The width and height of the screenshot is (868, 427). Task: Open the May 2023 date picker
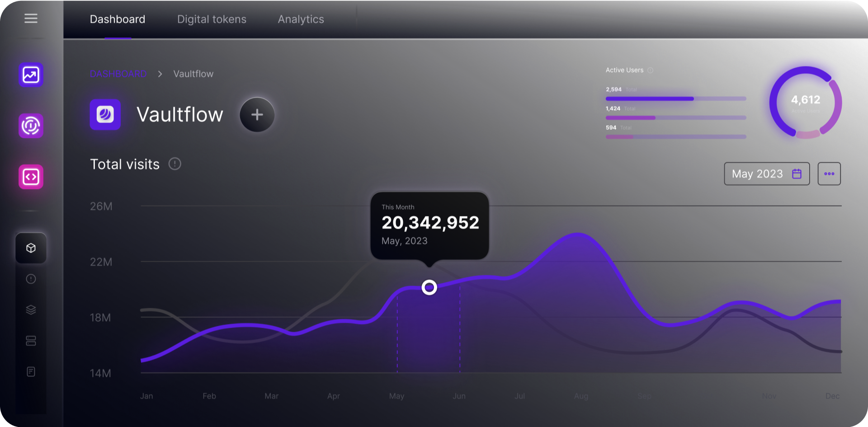pyautogui.click(x=767, y=174)
